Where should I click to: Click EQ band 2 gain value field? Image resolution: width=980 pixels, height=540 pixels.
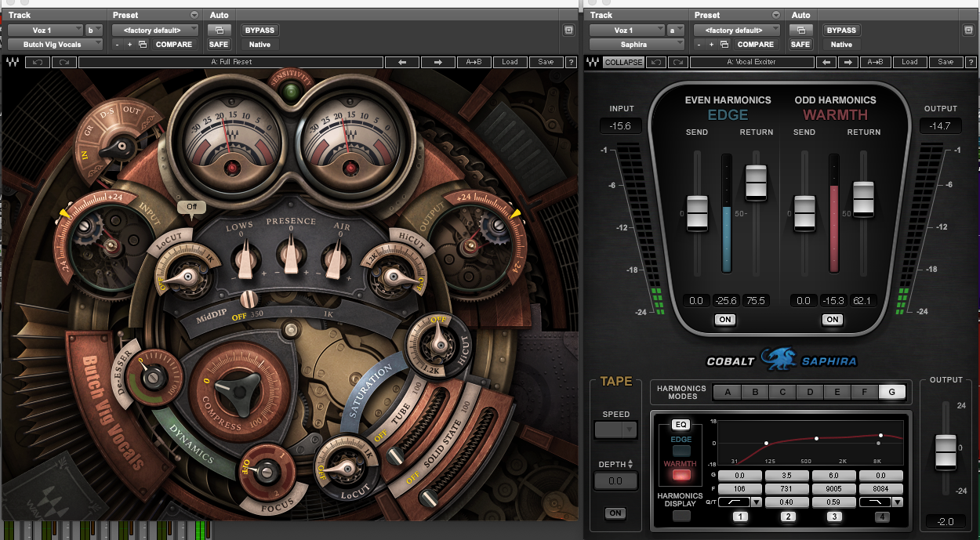point(788,476)
